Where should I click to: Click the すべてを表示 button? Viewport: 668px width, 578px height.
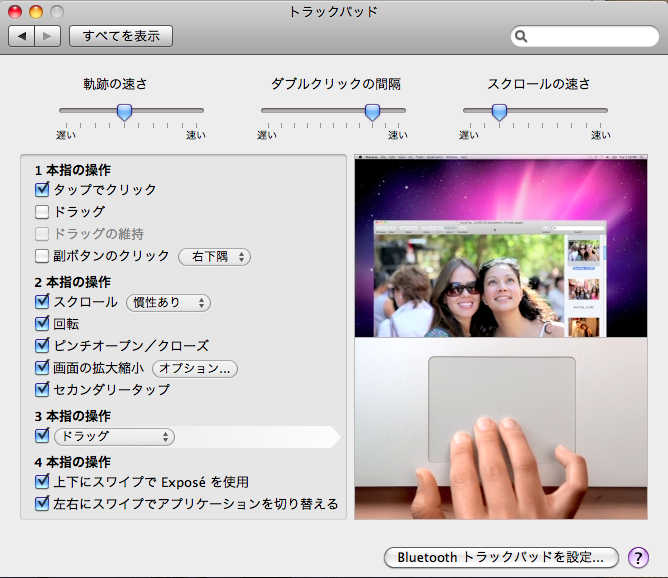click(x=121, y=36)
